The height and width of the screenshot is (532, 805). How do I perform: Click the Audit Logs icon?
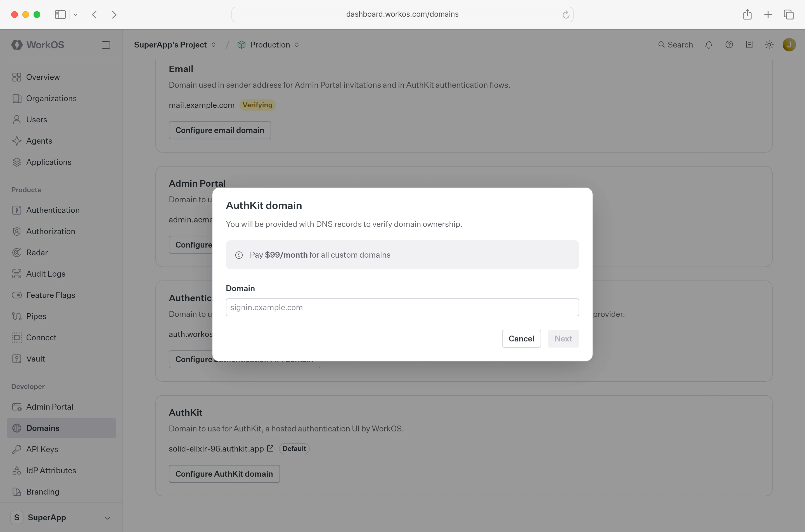(x=16, y=274)
